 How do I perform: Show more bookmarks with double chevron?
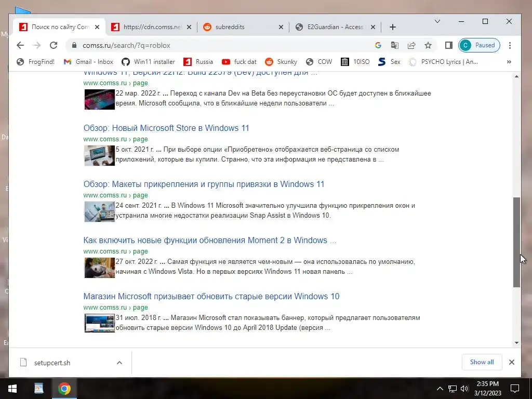coord(509,62)
